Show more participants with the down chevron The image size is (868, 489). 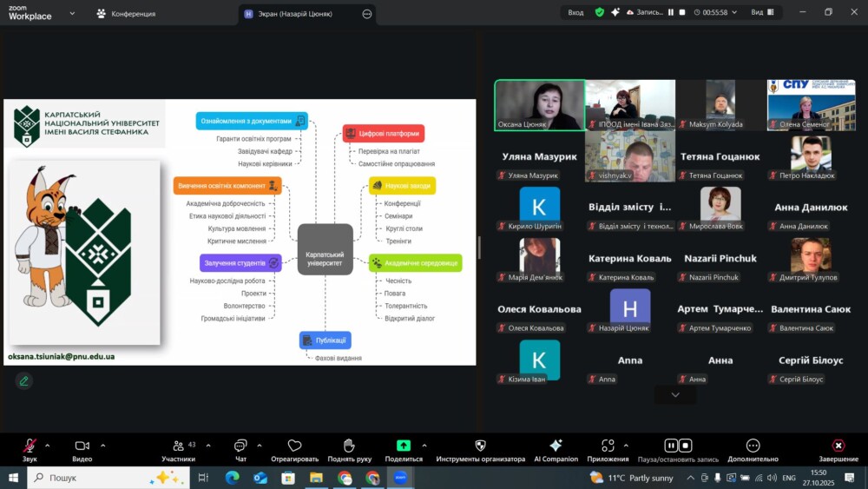coord(675,394)
